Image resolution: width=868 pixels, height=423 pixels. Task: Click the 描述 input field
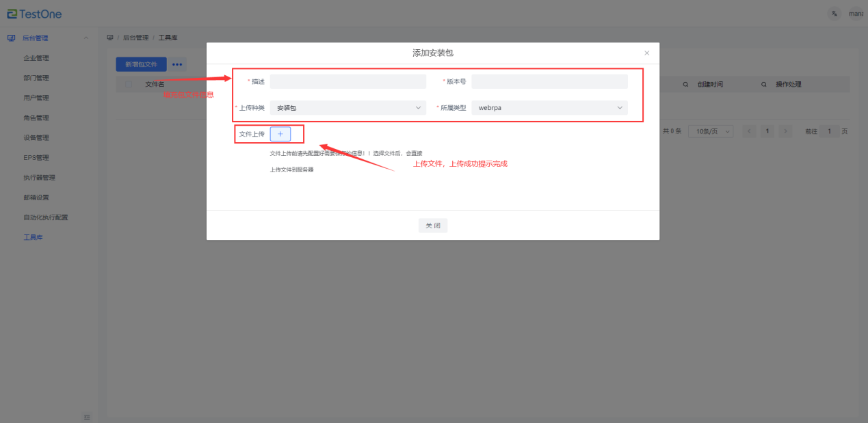(347, 82)
